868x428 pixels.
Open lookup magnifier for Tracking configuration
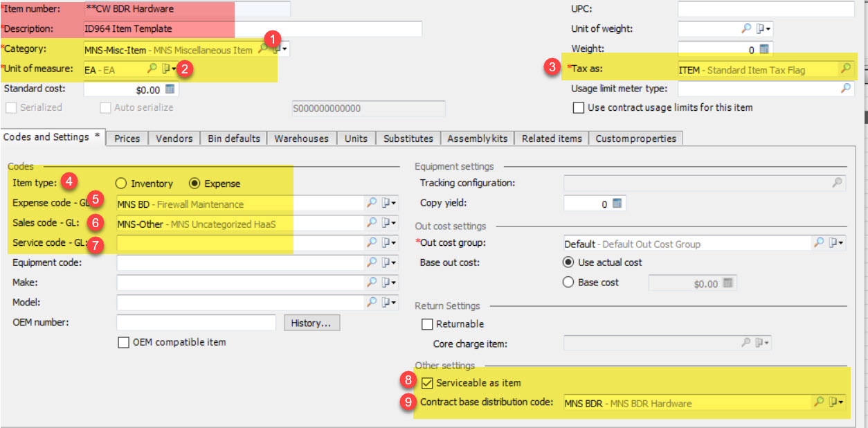(x=838, y=183)
